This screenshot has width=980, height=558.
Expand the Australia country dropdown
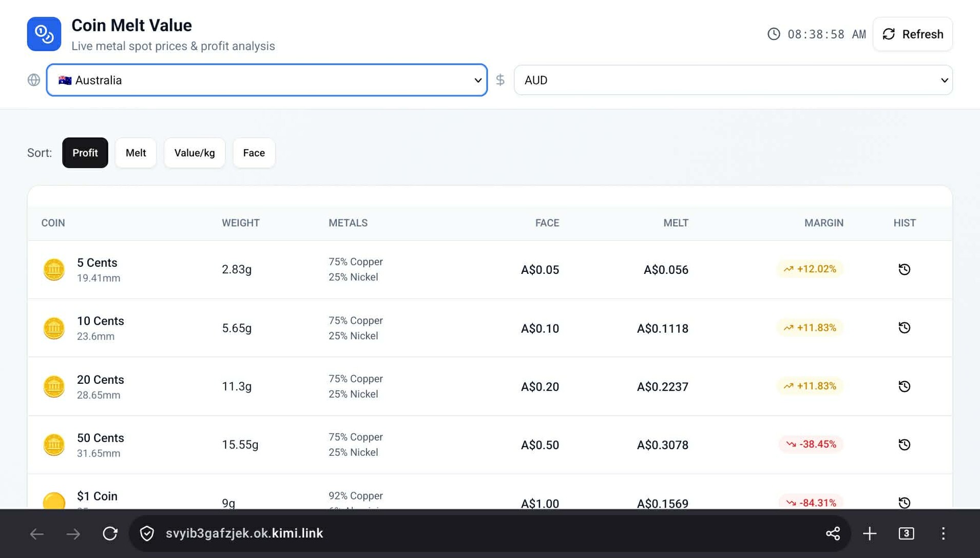266,80
